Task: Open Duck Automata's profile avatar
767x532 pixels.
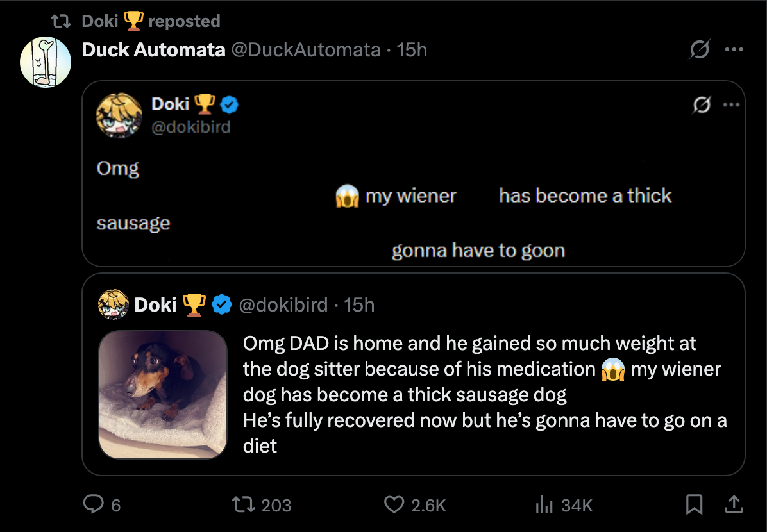Action: point(46,62)
